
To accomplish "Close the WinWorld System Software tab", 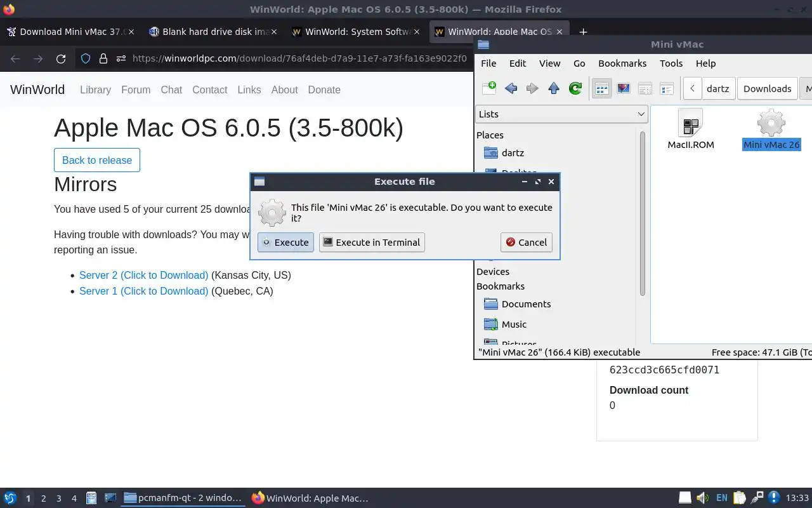I will tap(417, 32).
